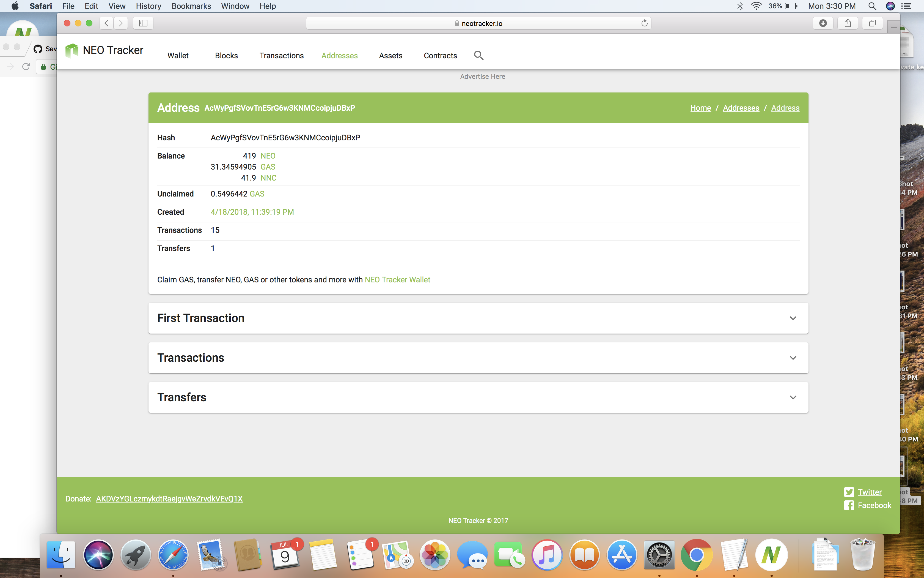Click the Wi-Fi status icon in menu bar
The height and width of the screenshot is (578, 924).
756,6
